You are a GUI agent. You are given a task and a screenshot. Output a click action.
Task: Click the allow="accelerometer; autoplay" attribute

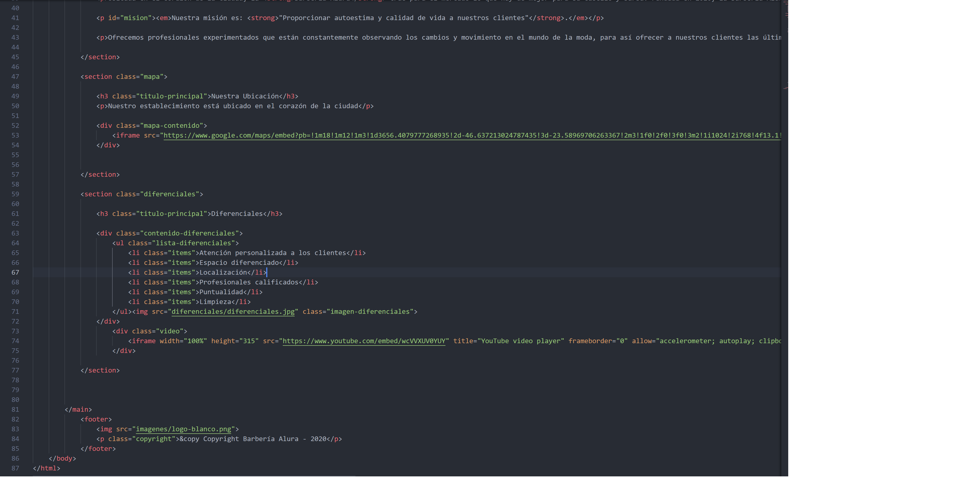tap(707, 341)
